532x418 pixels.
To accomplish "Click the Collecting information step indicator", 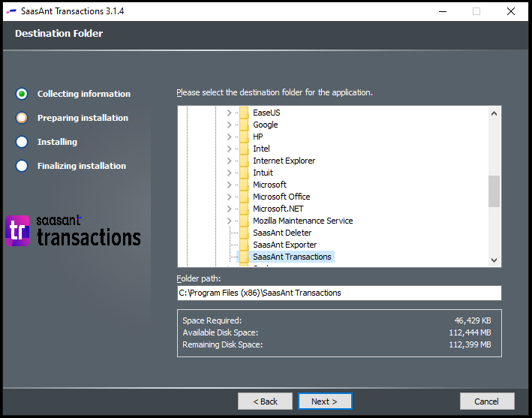I will 22,94.
